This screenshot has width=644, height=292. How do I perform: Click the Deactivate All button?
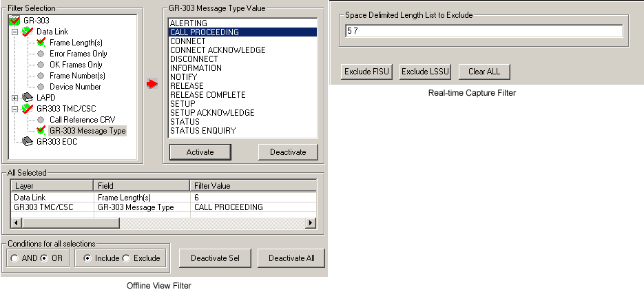[291, 258]
